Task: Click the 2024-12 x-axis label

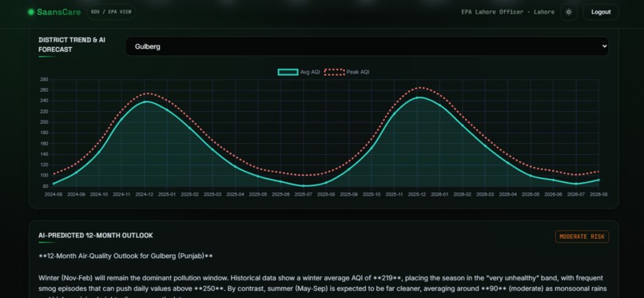Action: pyautogui.click(x=145, y=194)
